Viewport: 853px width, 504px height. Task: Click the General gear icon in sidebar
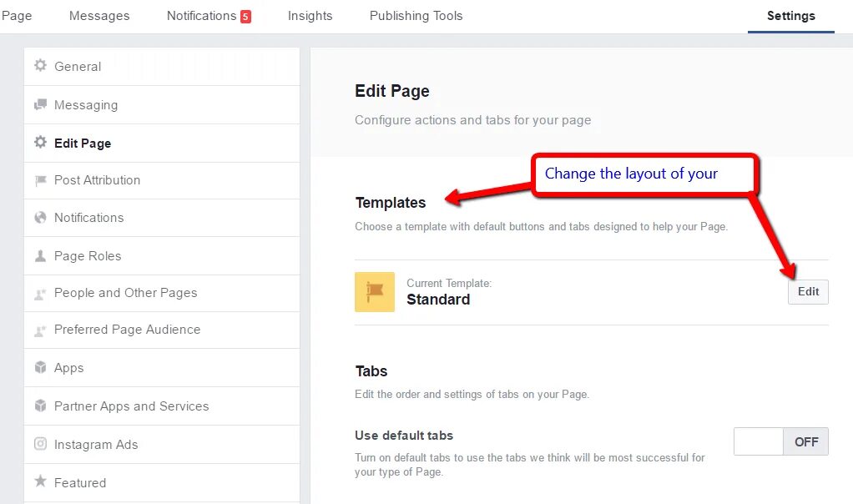[x=40, y=66]
